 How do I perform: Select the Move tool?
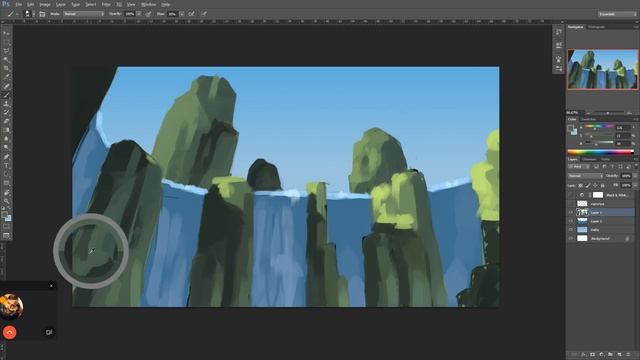pos(6,33)
